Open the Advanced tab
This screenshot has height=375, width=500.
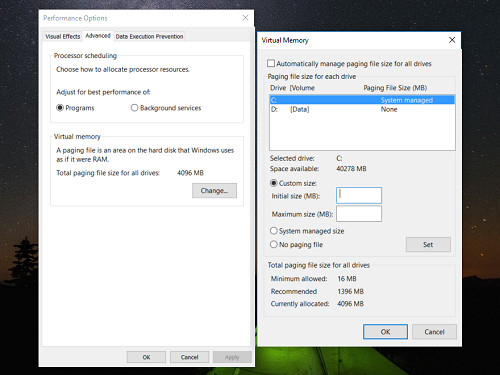click(x=98, y=36)
